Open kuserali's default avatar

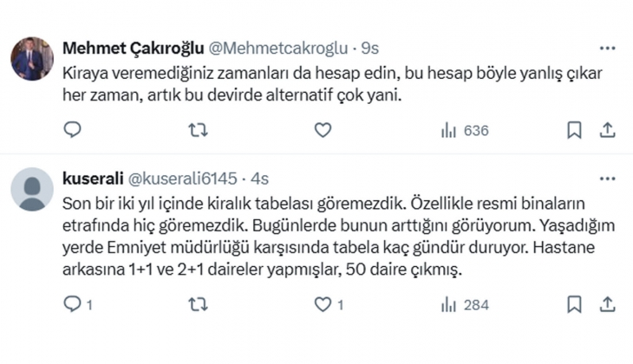point(32,189)
